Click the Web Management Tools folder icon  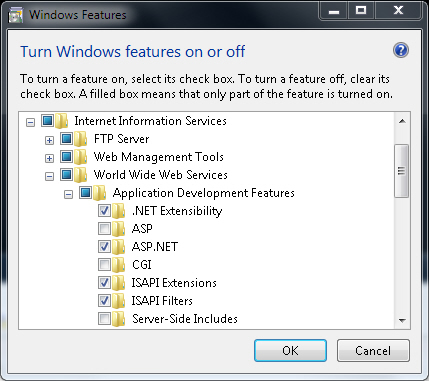pyautogui.click(x=81, y=157)
